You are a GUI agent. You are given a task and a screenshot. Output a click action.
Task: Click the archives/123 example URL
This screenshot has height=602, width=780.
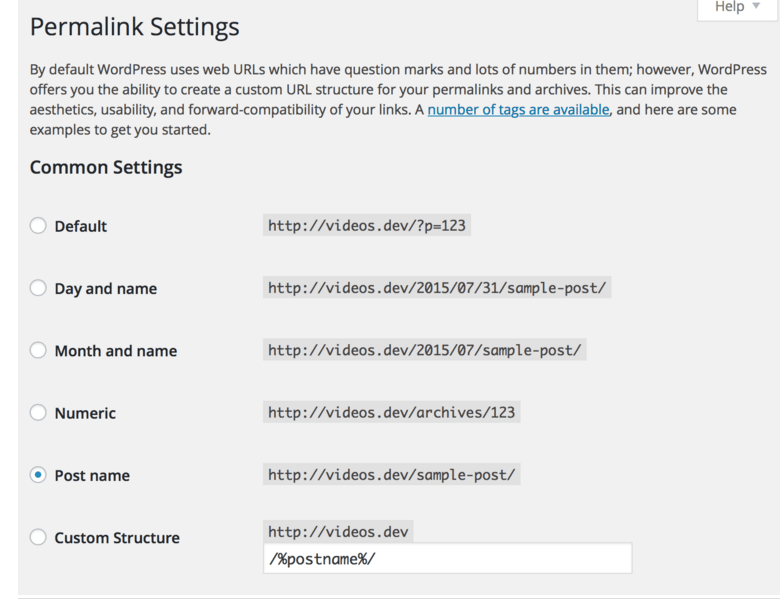pos(392,413)
